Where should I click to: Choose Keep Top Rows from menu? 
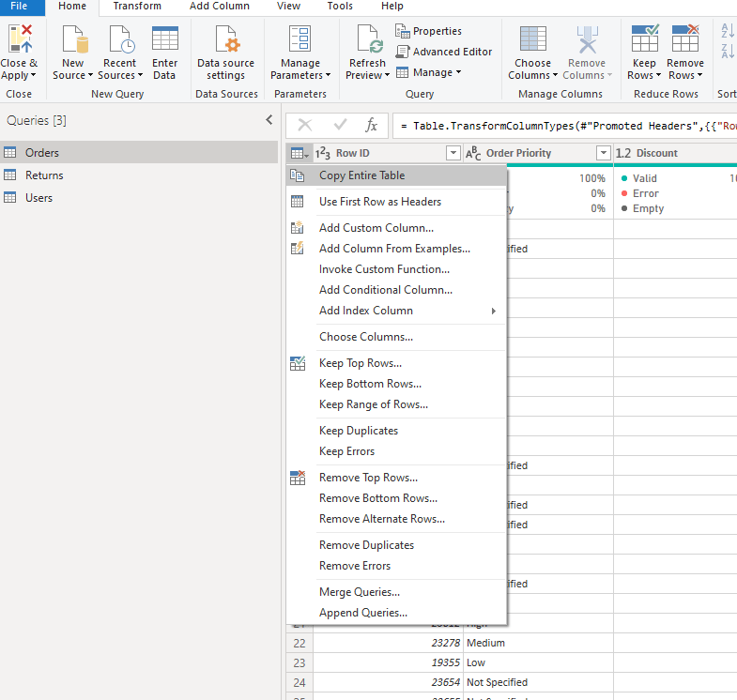[x=396, y=364]
